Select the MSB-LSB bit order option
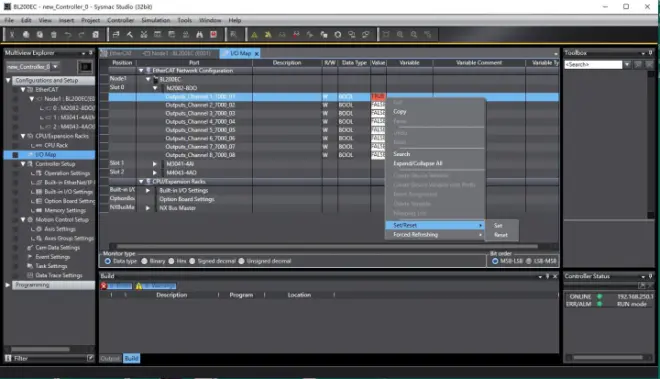This screenshot has width=660, height=379. click(495, 261)
